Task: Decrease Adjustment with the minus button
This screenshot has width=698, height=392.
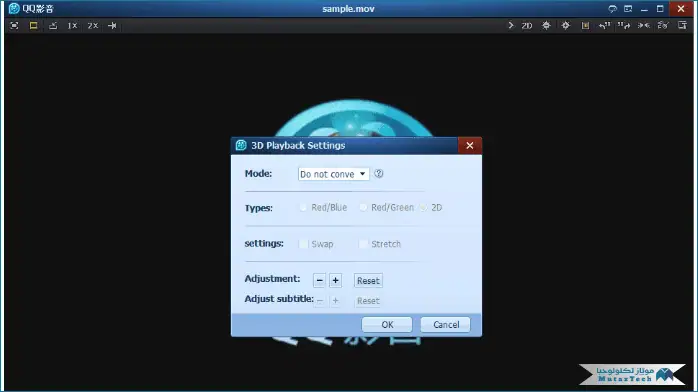Action: coord(319,280)
